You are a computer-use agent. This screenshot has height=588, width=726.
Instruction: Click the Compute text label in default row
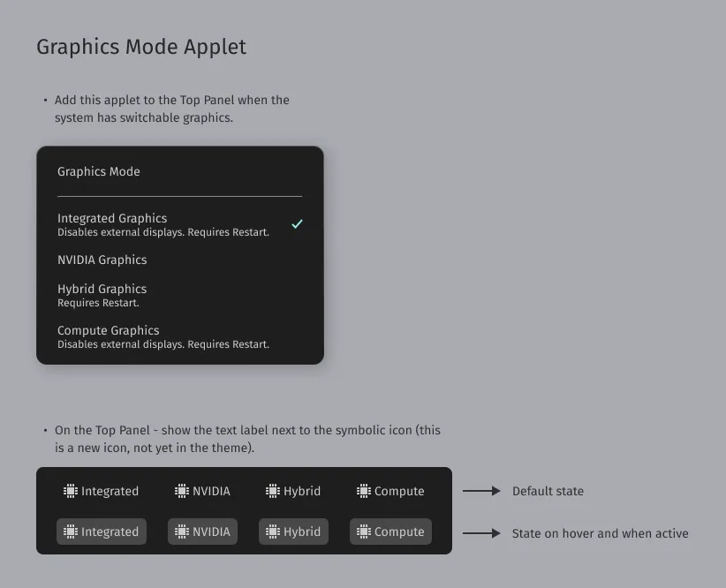399,491
